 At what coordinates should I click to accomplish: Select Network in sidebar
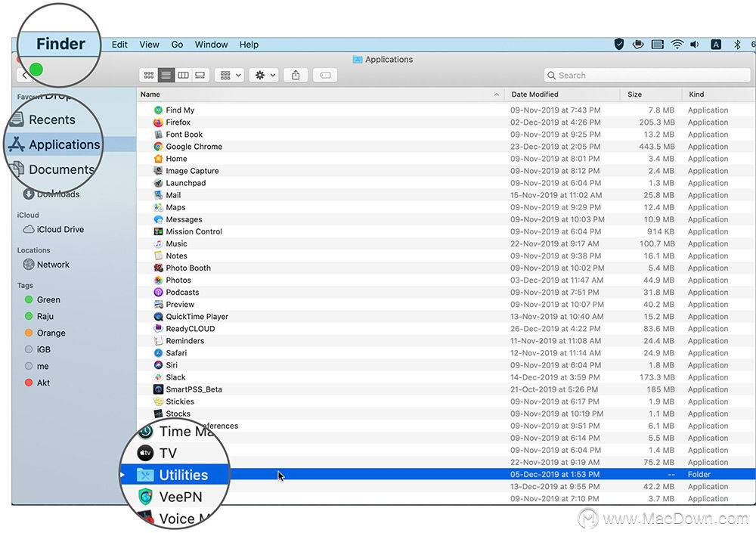click(x=46, y=265)
